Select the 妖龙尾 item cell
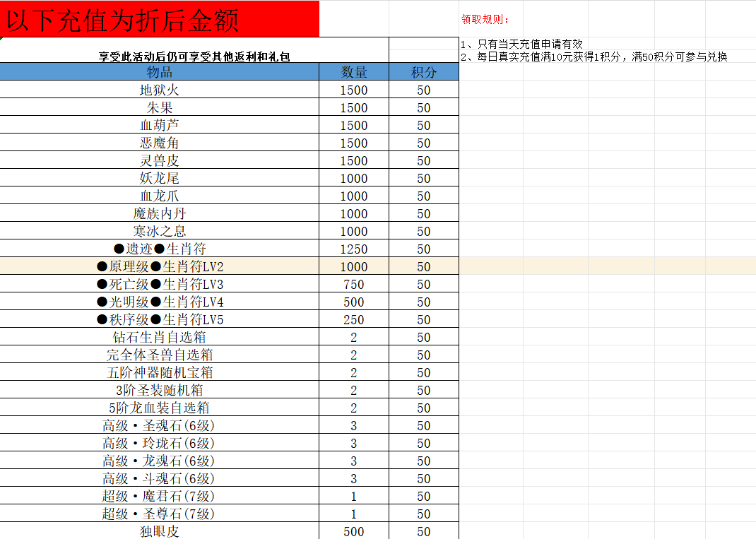The width and height of the screenshot is (756, 539). [159, 178]
